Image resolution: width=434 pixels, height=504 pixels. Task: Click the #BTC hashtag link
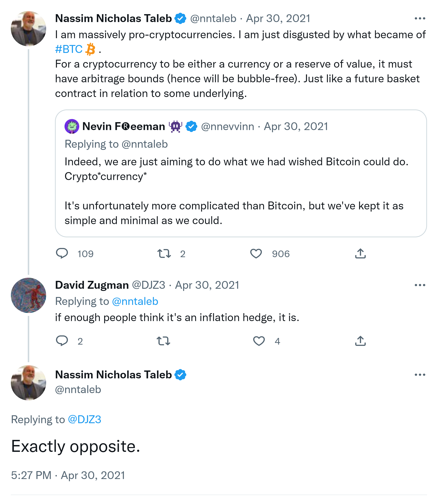69,49
